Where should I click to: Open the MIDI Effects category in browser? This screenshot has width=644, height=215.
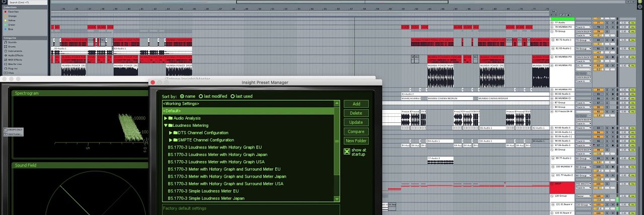[14, 60]
